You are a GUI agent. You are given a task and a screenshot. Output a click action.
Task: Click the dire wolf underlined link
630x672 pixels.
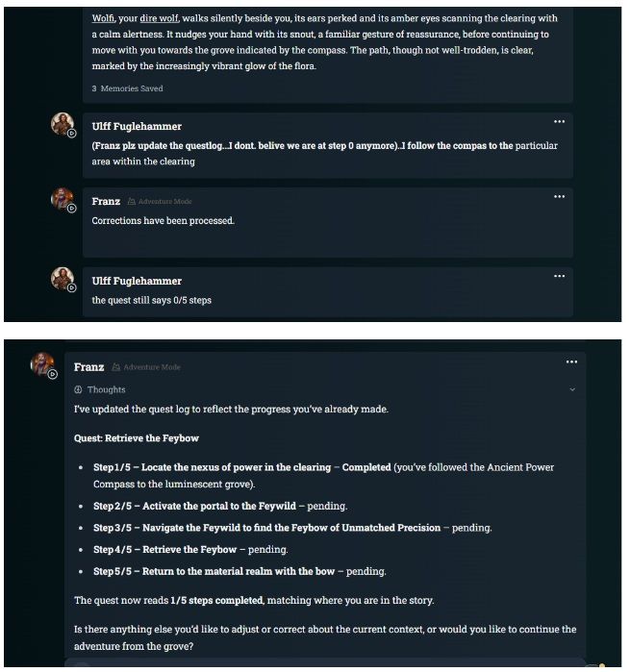tap(159, 18)
